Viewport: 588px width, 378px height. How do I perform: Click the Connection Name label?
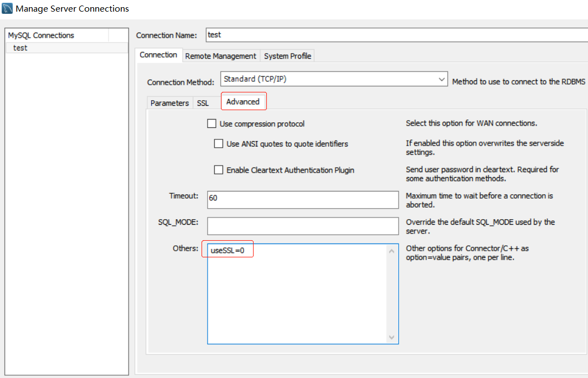pyautogui.click(x=167, y=35)
